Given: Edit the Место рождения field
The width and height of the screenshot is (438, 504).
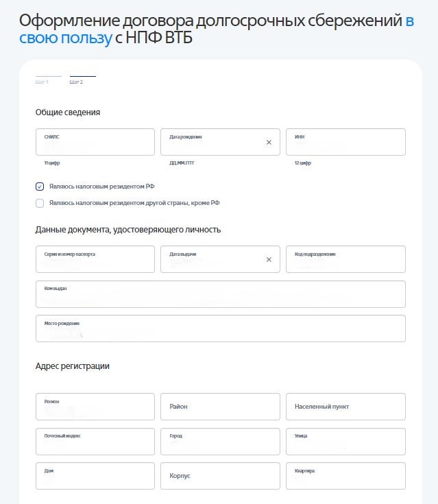Looking at the screenshot, I should coord(220,328).
